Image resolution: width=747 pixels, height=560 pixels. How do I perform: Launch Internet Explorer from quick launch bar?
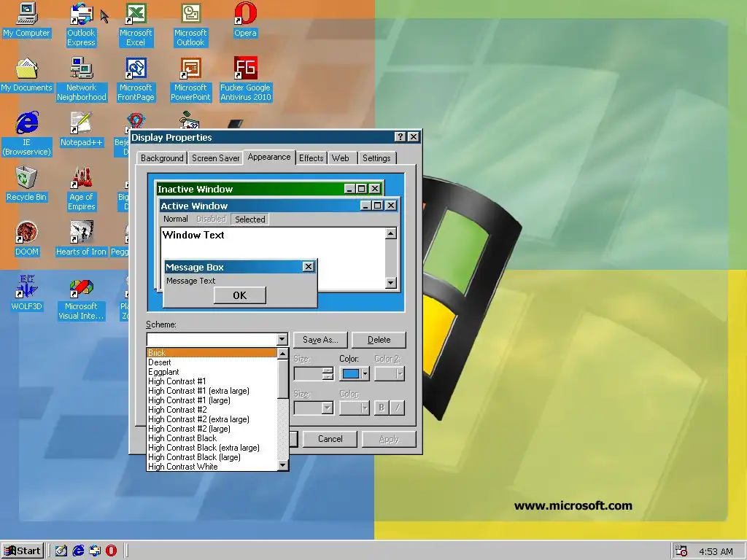coord(78,551)
